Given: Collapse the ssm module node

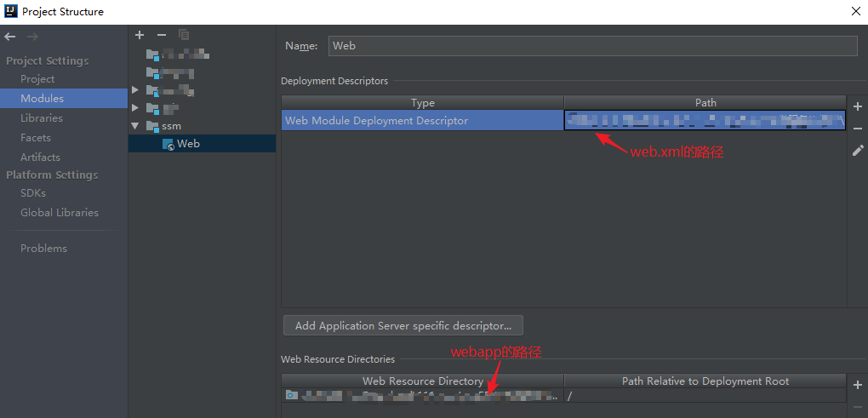Looking at the screenshot, I should tap(135, 126).
